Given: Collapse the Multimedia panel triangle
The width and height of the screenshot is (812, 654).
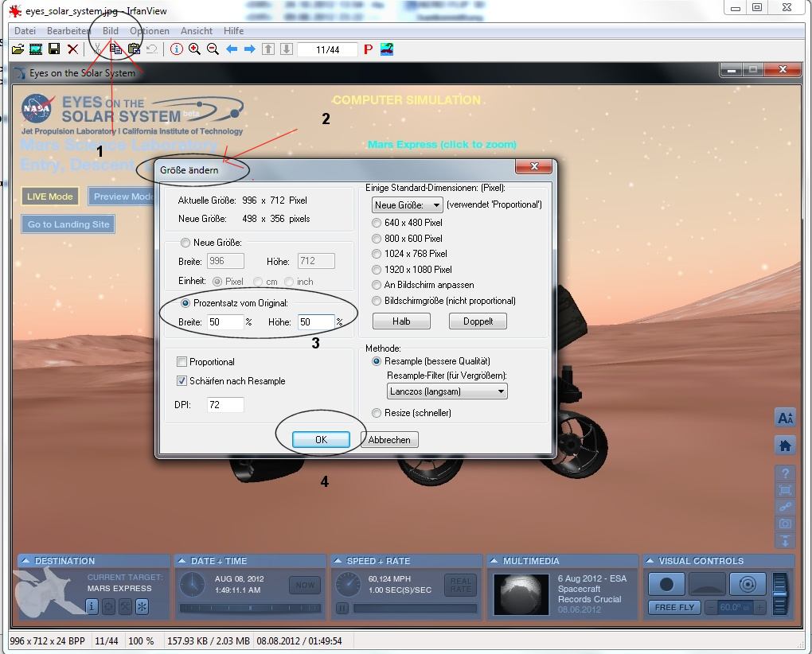Looking at the screenshot, I should 494,561.
